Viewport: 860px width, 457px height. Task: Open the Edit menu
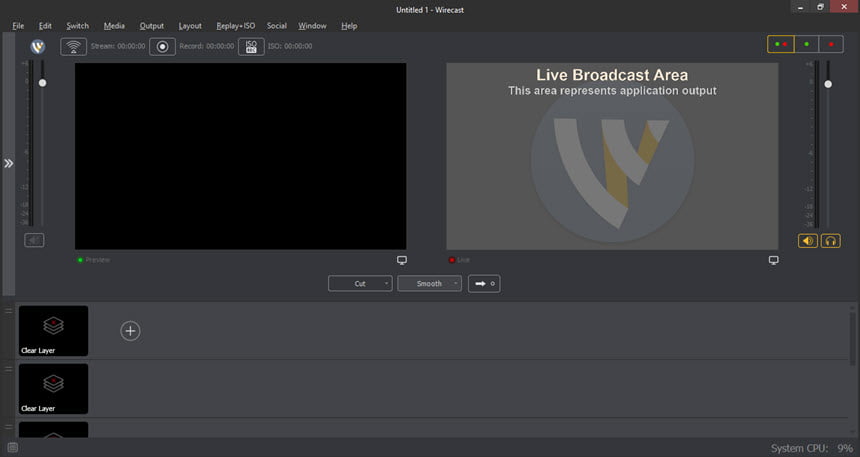(45, 26)
